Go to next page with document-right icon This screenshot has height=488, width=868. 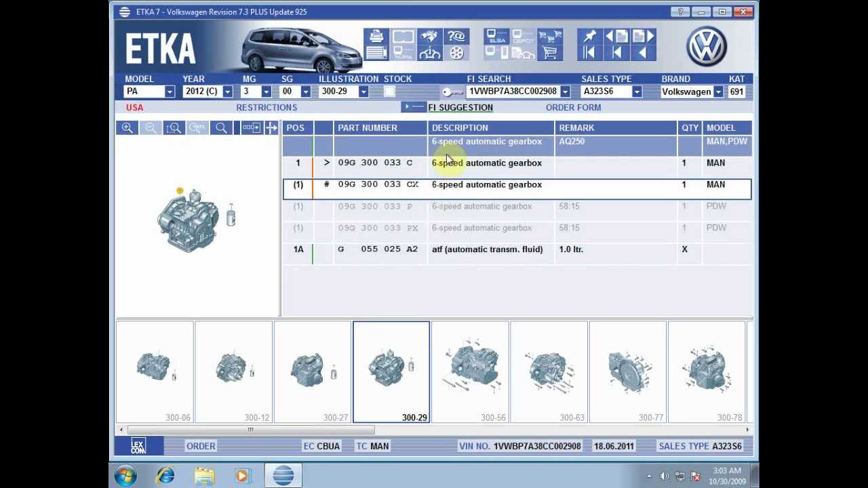[642, 37]
